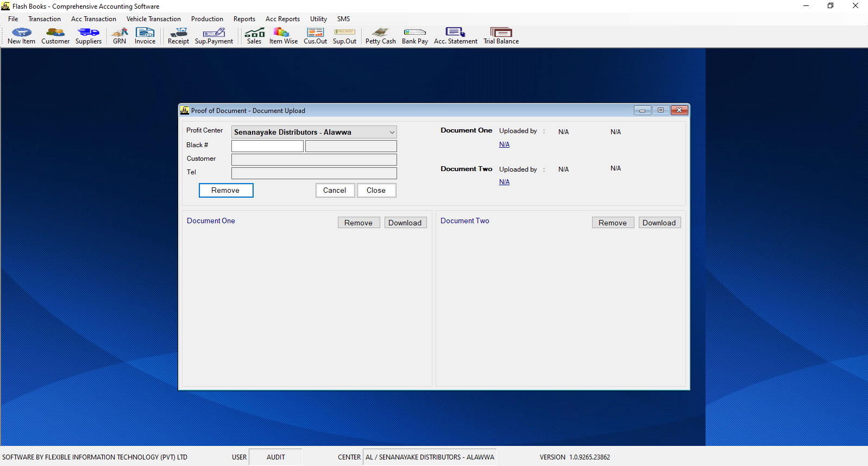Click the first Black # input field
The image size is (868, 466).
click(267, 146)
